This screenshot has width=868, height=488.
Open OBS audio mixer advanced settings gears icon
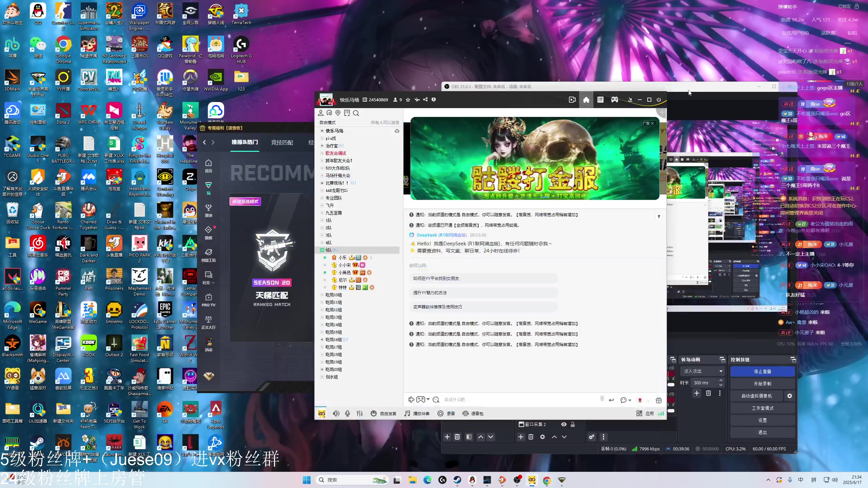click(x=592, y=437)
